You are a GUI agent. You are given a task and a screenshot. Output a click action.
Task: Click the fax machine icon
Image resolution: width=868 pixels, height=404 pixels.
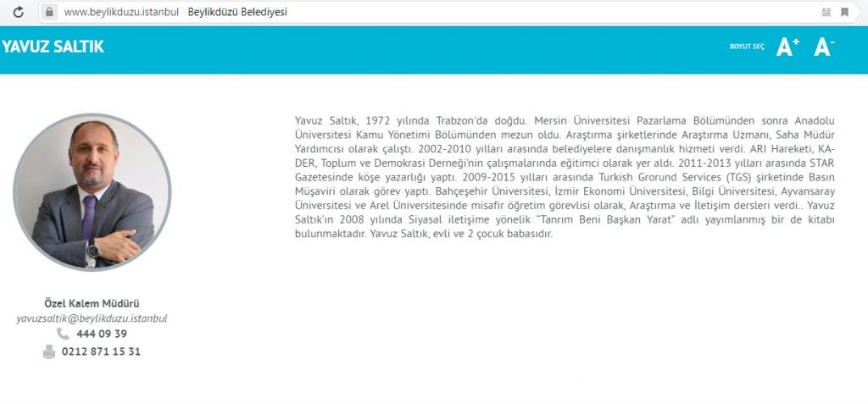[49, 351]
